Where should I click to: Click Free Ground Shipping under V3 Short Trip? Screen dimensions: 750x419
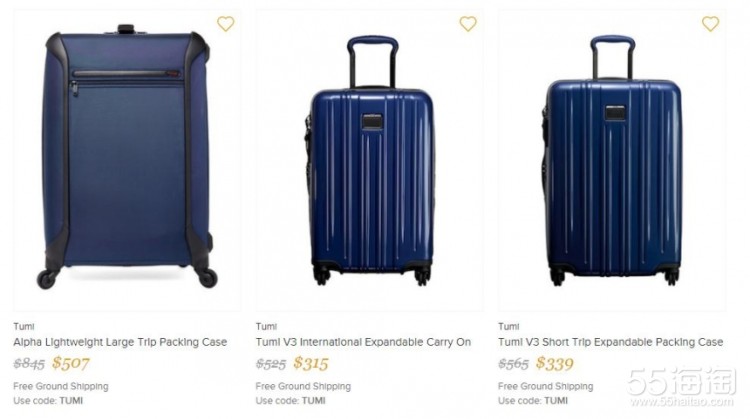click(545, 386)
